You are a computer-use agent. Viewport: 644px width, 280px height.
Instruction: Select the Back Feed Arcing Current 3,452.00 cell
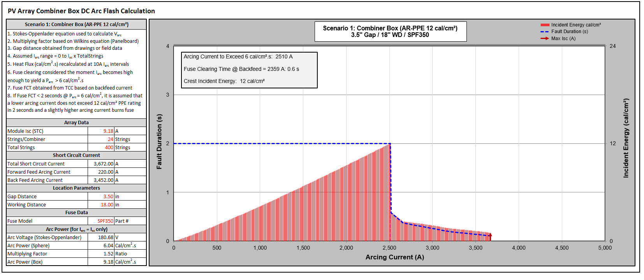click(101, 180)
